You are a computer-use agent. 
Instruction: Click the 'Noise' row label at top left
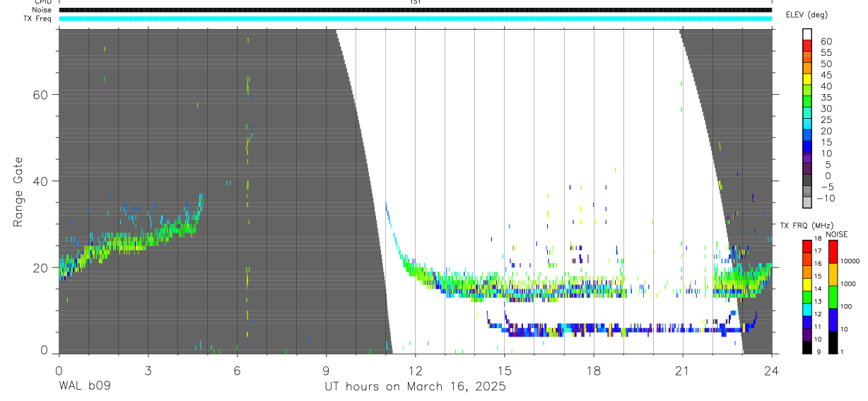pos(41,10)
